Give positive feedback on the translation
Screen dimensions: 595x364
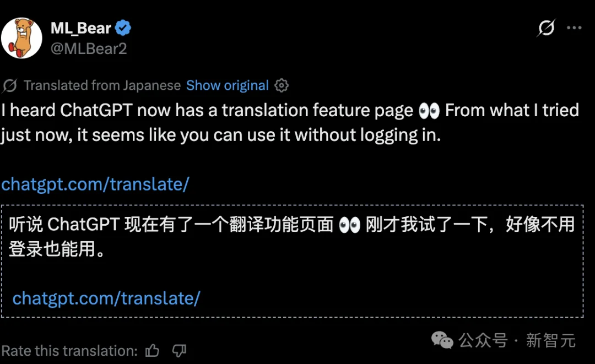tap(152, 350)
